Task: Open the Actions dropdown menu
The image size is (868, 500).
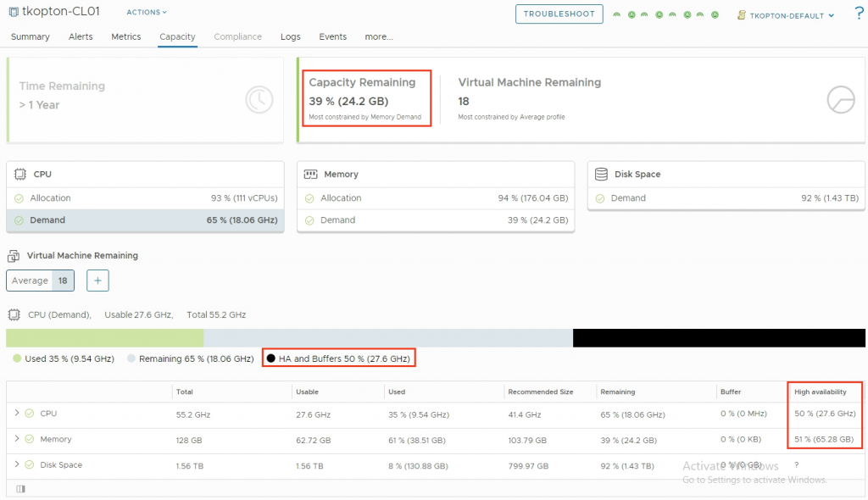Action: coord(147,13)
